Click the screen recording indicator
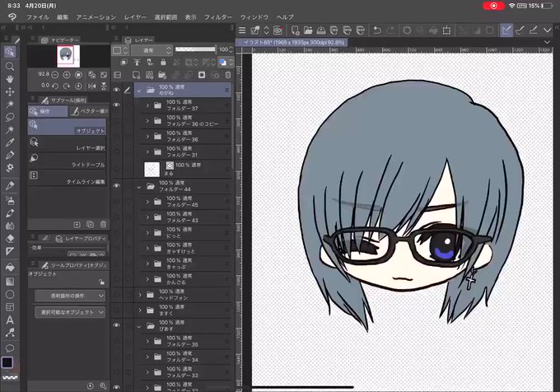Image resolution: width=560 pixels, height=392 pixels. coord(493,6)
